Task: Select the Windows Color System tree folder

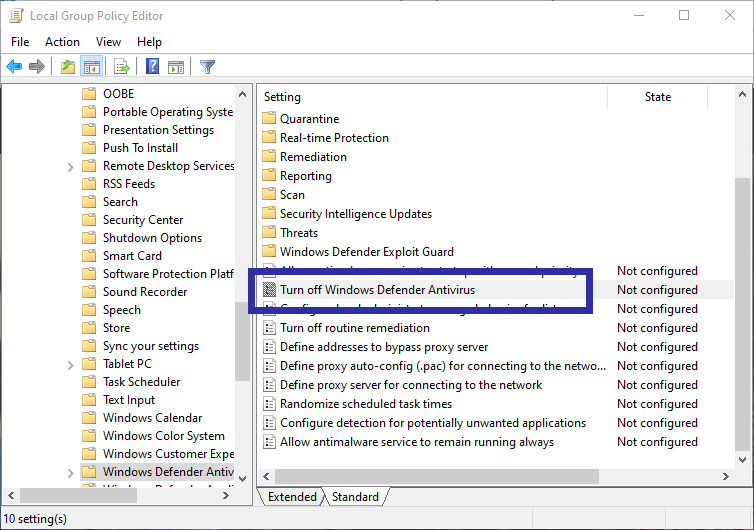Action: click(x=163, y=436)
